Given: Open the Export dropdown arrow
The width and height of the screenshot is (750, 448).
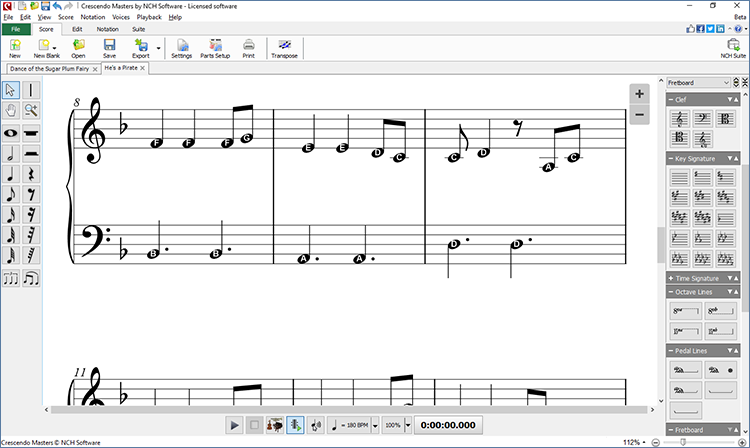Looking at the screenshot, I should point(158,48).
